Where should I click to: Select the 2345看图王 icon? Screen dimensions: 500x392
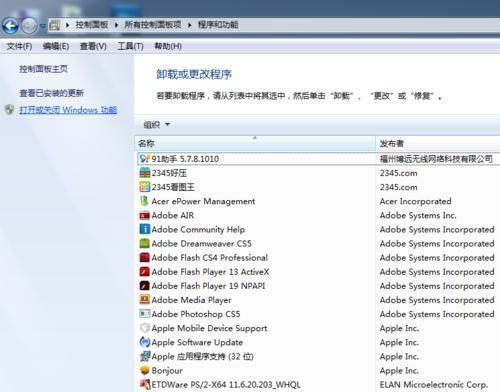pos(145,187)
